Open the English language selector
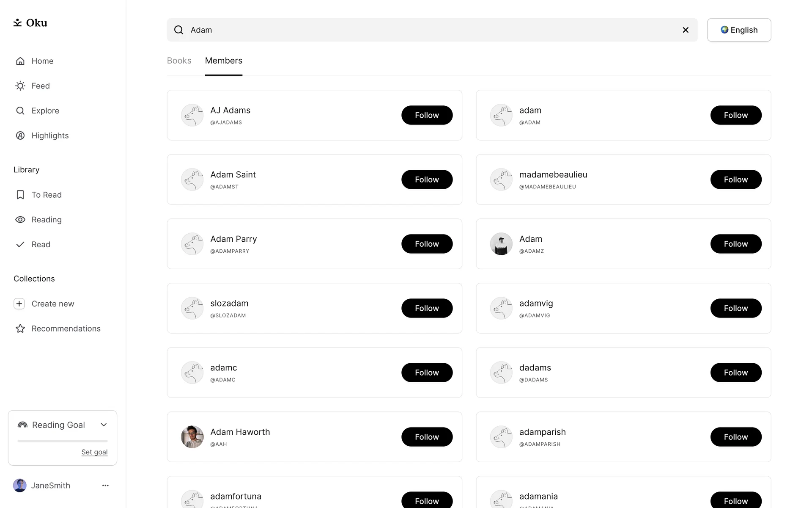Viewport: 812px width, 508px height. pos(739,30)
